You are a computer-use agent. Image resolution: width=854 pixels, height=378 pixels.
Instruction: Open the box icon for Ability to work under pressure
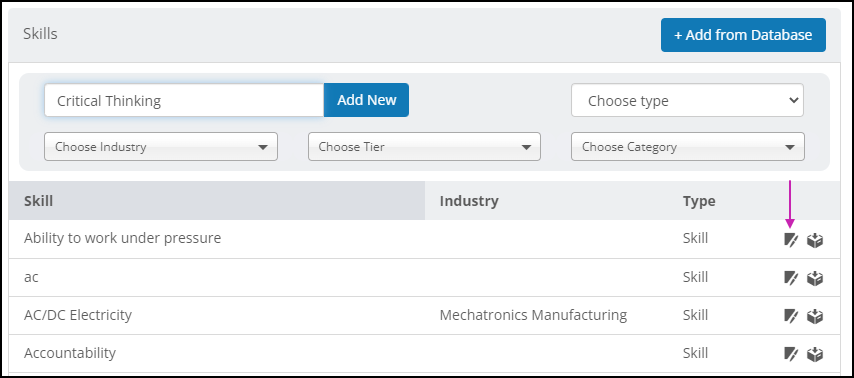point(815,240)
